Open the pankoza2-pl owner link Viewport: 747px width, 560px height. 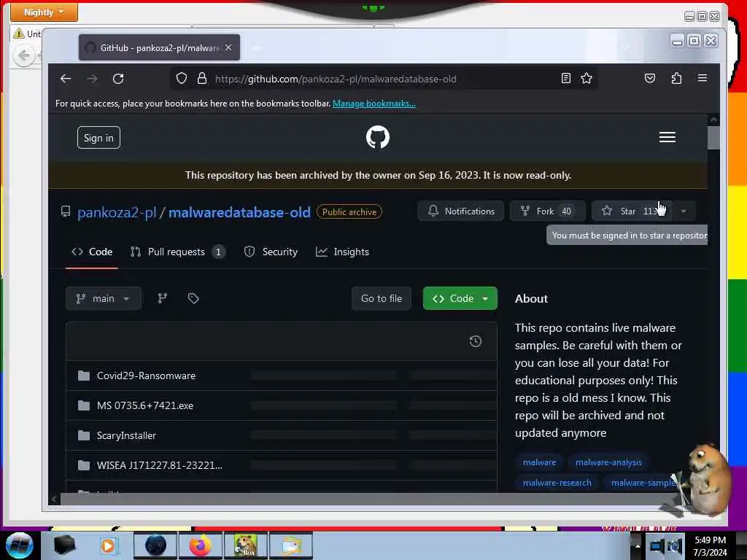(x=117, y=212)
